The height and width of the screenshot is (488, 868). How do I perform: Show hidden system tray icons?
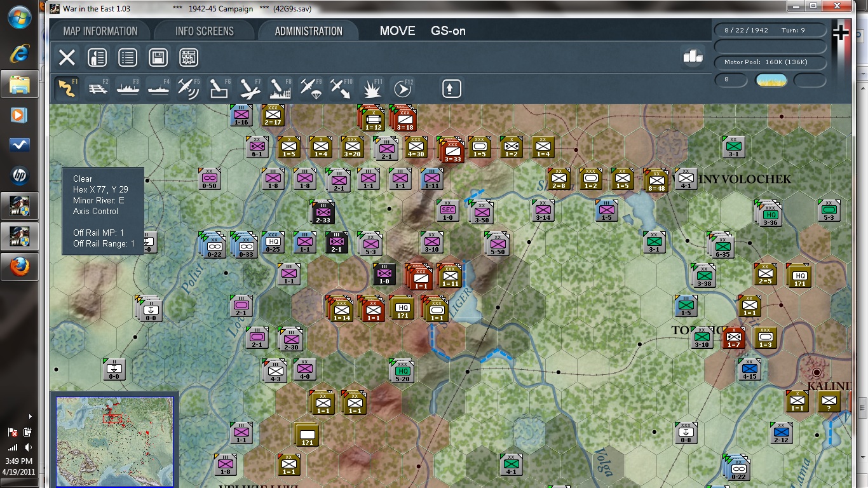coord(30,417)
